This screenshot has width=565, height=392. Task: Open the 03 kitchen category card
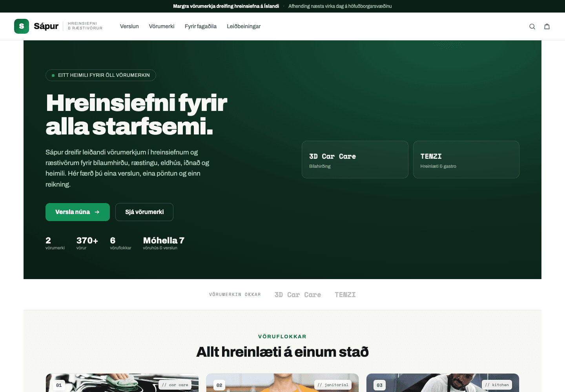click(443, 383)
